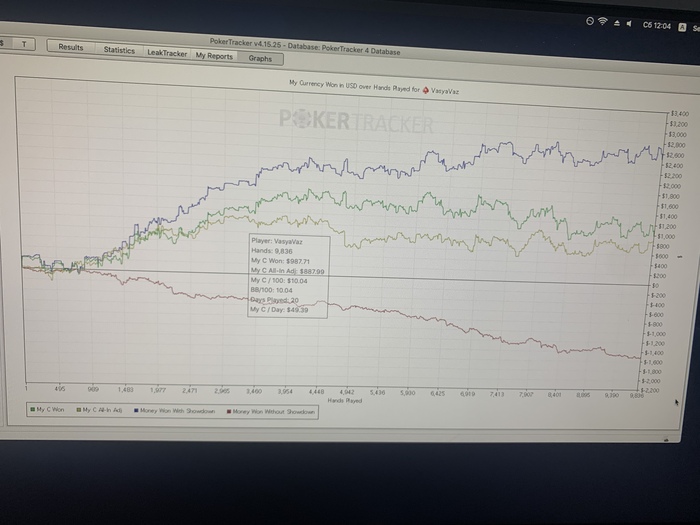The image size is (700, 525).
Task: Click the 'Money Won Without Showdown' legend label
Action: pyautogui.click(x=274, y=412)
